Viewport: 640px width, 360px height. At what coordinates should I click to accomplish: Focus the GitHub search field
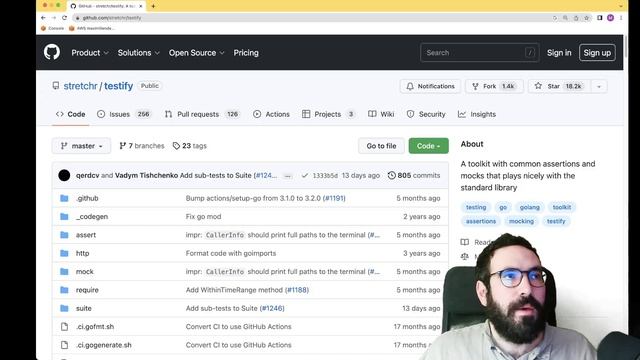480,53
